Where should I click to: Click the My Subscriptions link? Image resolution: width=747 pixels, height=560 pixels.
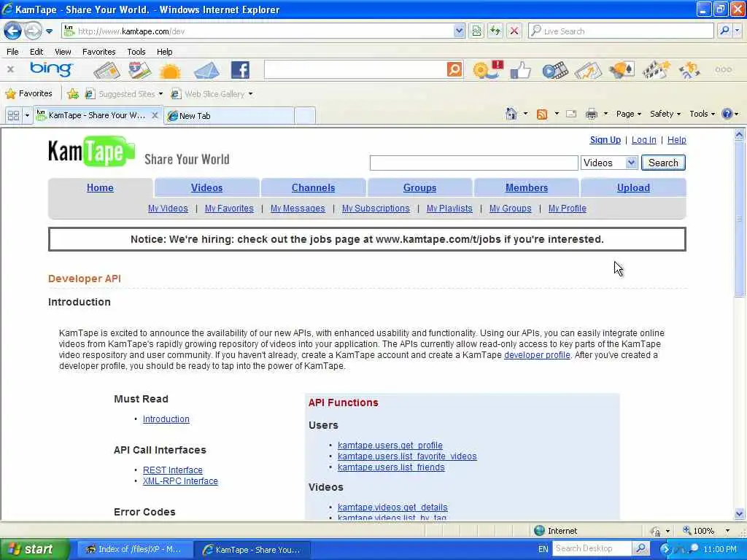click(x=376, y=208)
